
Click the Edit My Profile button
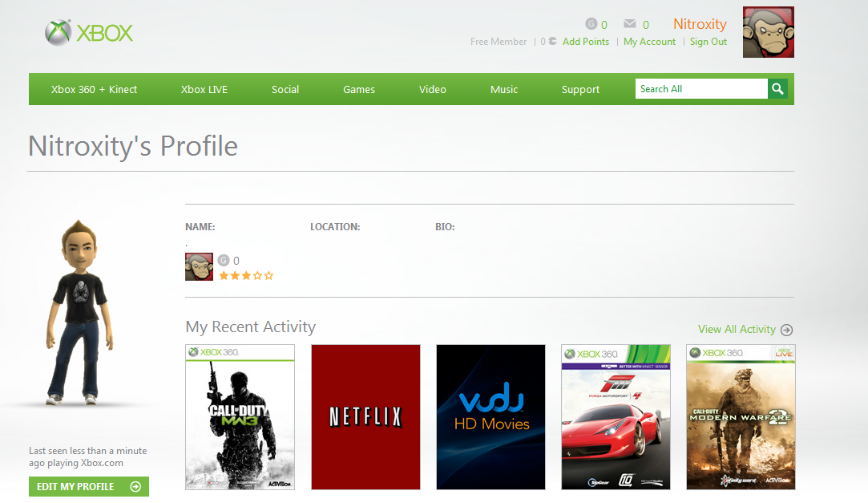pos(89,486)
